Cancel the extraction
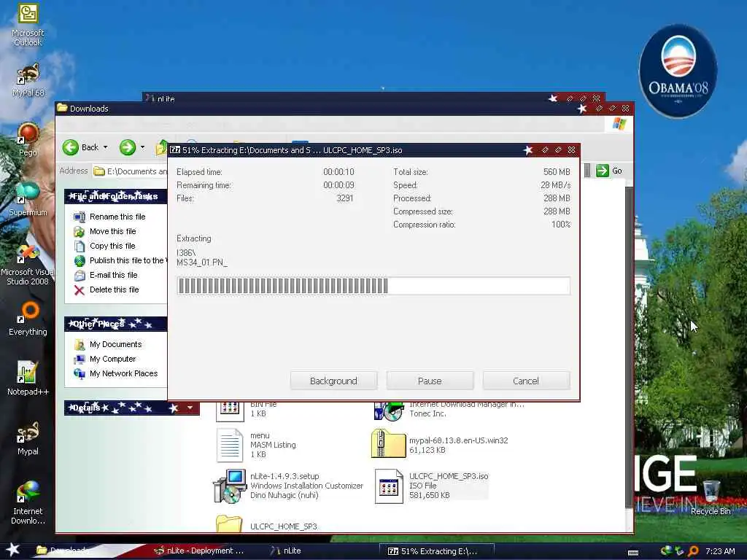This screenshot has height=560, width=747. click(526, 381)
